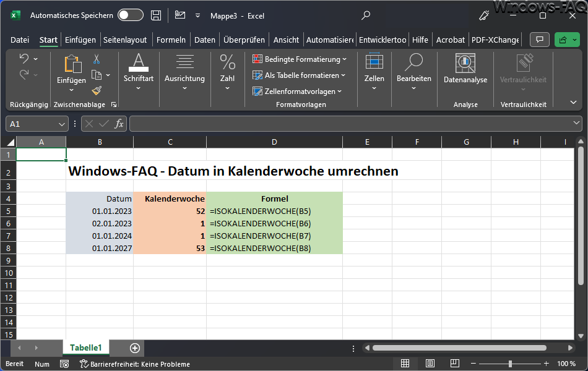Screen dimensions: 588x371
Task: Click cell with date 01.01.2023
Action: tap(100, 211)
